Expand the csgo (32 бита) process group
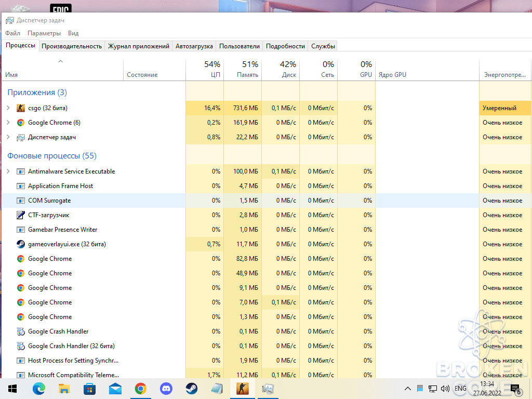Viewport: 532px width, 399px height. [x=8, y=108]
